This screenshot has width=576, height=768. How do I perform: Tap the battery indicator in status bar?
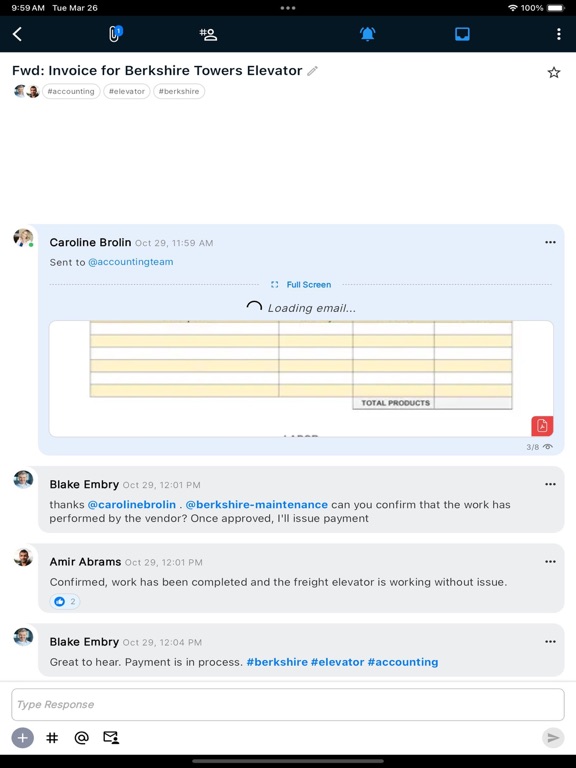(555, 8)
